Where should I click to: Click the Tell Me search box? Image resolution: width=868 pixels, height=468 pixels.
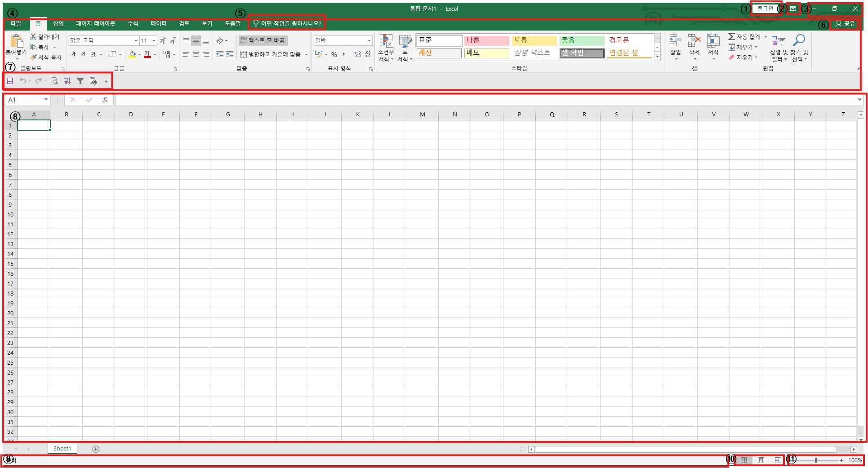click(x=287, y=23)
